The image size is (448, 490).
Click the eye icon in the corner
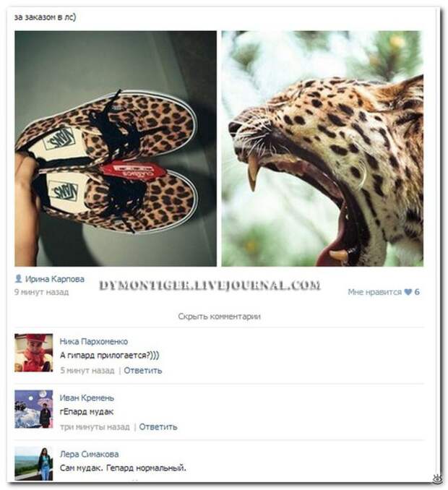click(437, 478)
